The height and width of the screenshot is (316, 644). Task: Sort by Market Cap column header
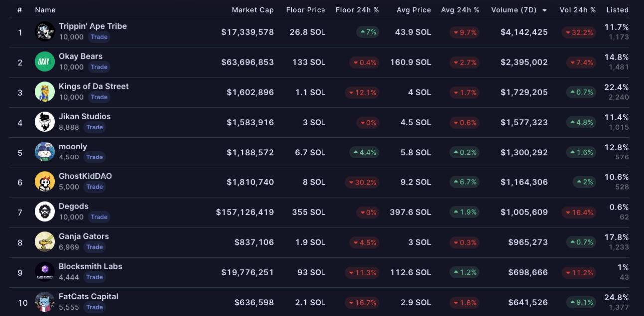253,10
